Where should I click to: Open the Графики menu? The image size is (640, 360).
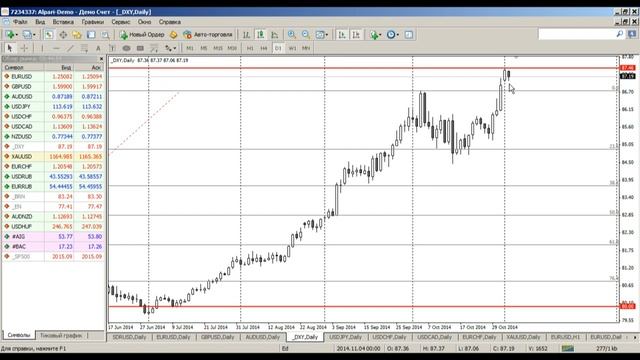(93, 22)
